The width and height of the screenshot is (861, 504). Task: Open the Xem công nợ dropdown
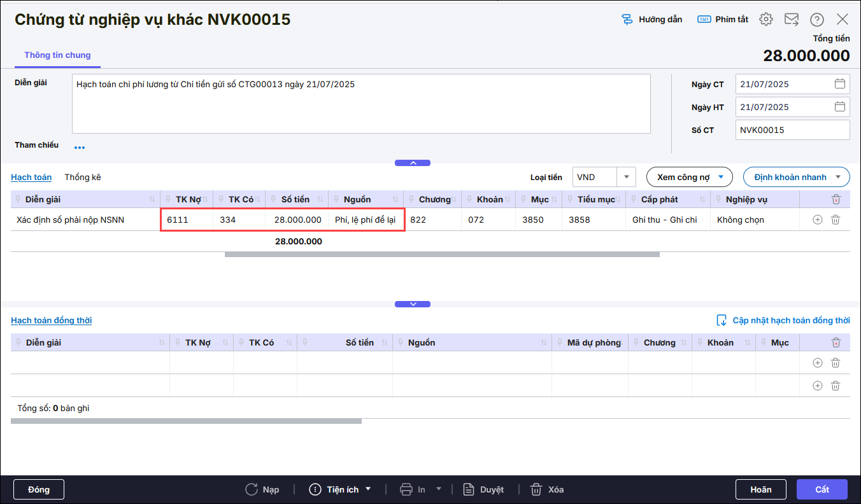[689, 177]
